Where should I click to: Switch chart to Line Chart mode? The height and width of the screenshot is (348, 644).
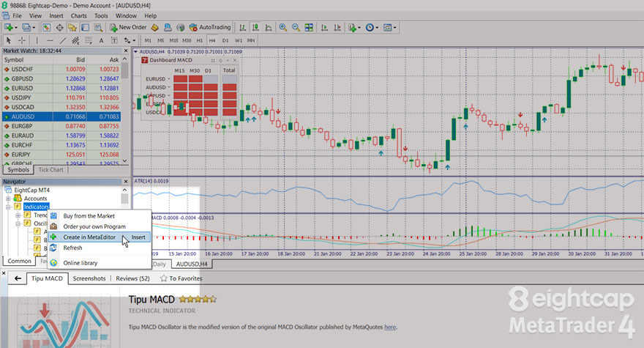pyautogui.click(x=269, y=28)
